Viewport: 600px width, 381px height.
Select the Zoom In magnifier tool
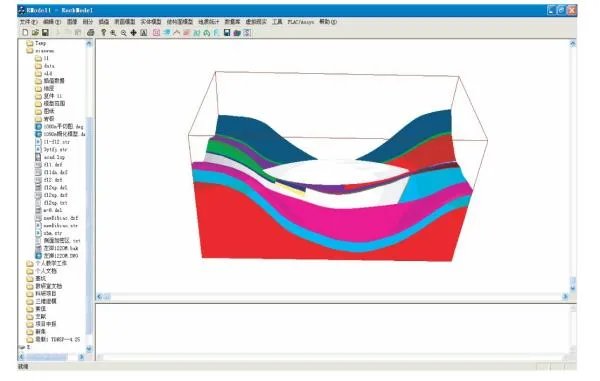113,33
